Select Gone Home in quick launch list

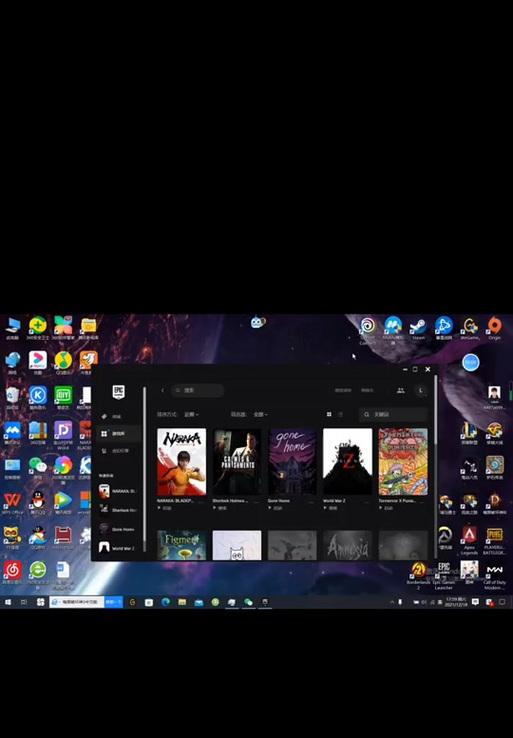point(117,529)
